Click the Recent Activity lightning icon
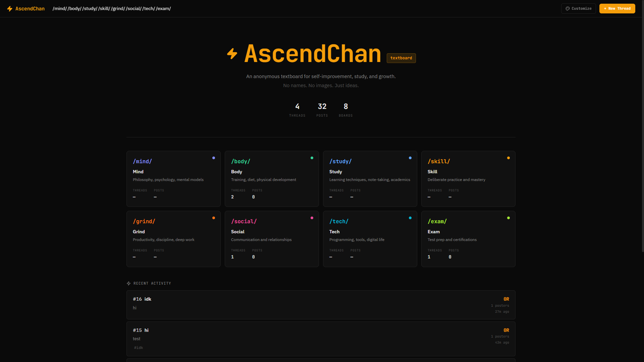644x362 pixels. click(x=128, y=284)
